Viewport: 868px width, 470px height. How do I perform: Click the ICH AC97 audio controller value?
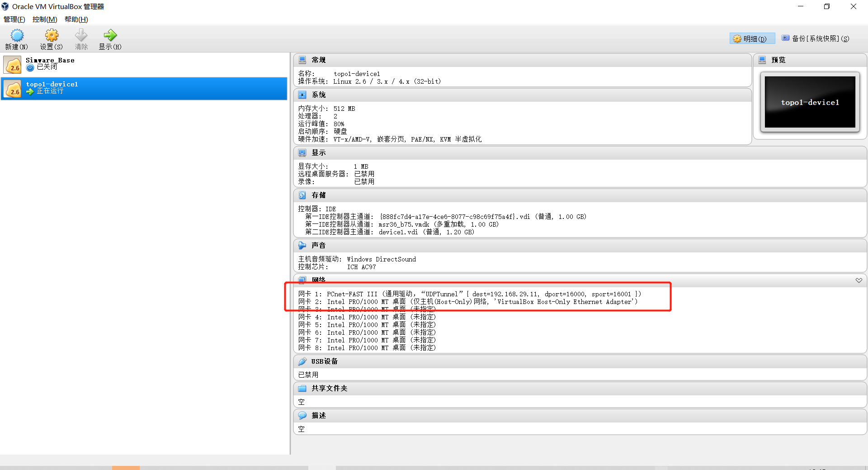point(361,267)
